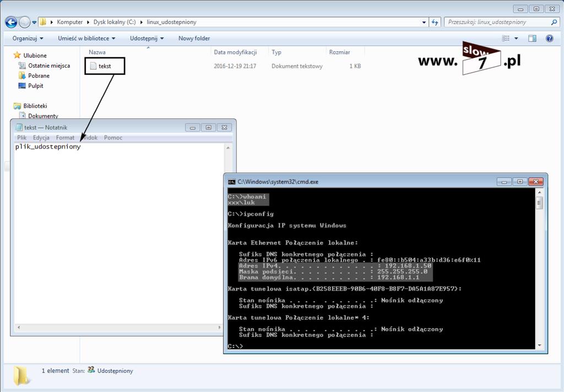Open the Edycja menu in Notatnik
564x392 pixels.
pos(41,138)
